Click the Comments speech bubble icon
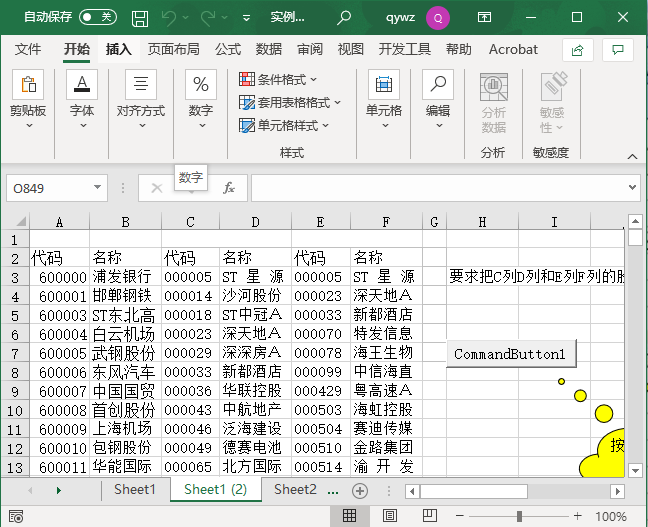Viewport: 648px width, 527px height. click(x=618, y=50)
